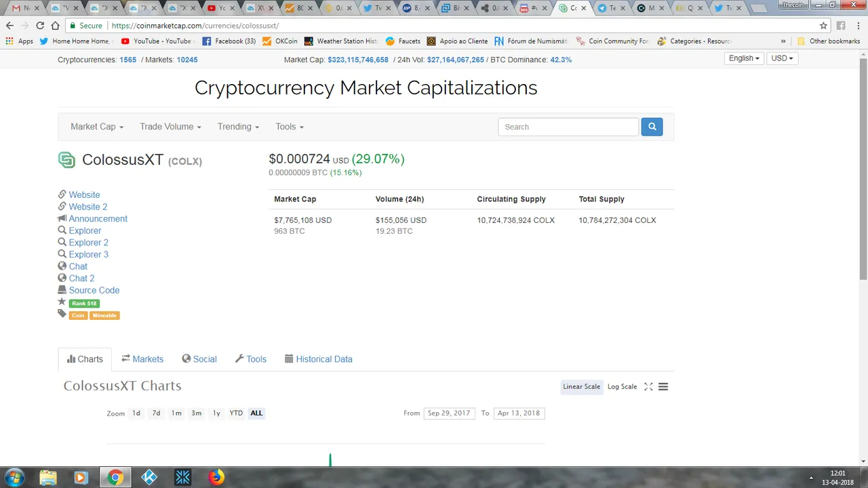Expand the Tools navbar dropdown

tap(290, 127)
